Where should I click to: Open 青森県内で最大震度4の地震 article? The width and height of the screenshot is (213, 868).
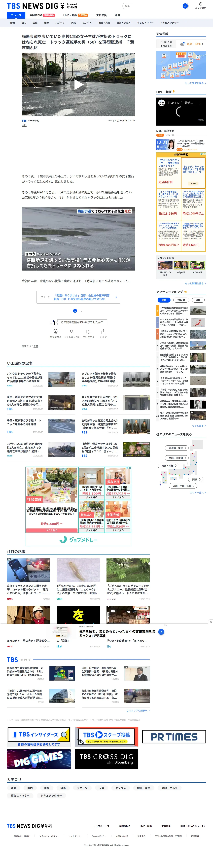[41, 673]
